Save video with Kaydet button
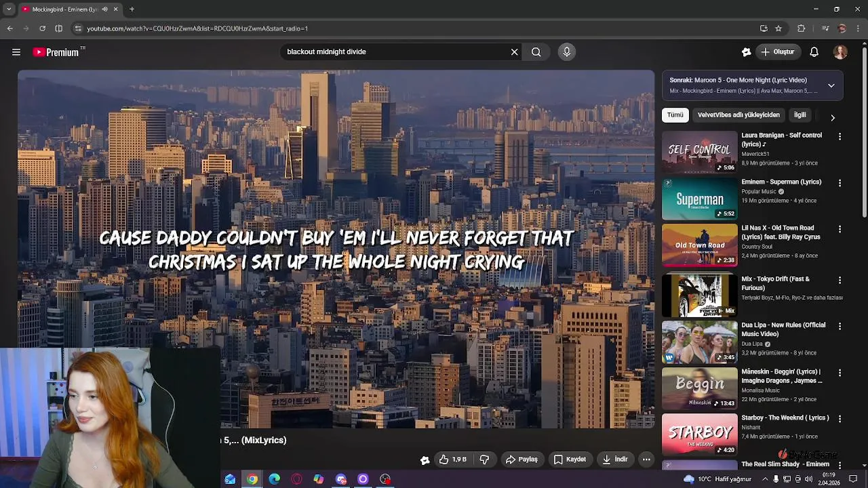 tap(570, 460)
